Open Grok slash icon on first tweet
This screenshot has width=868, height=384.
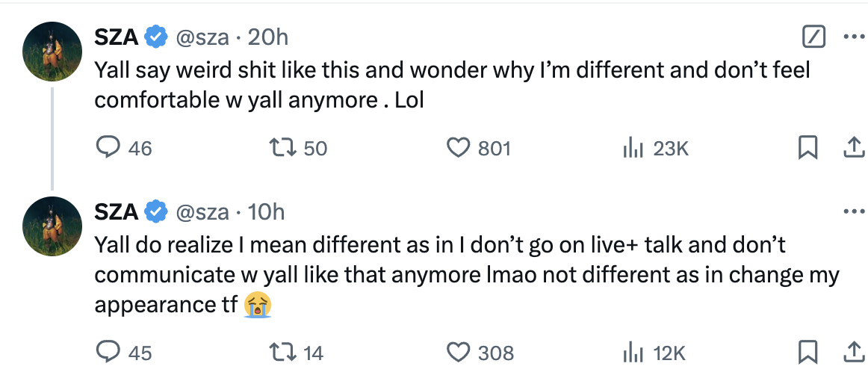coord(813,37)
